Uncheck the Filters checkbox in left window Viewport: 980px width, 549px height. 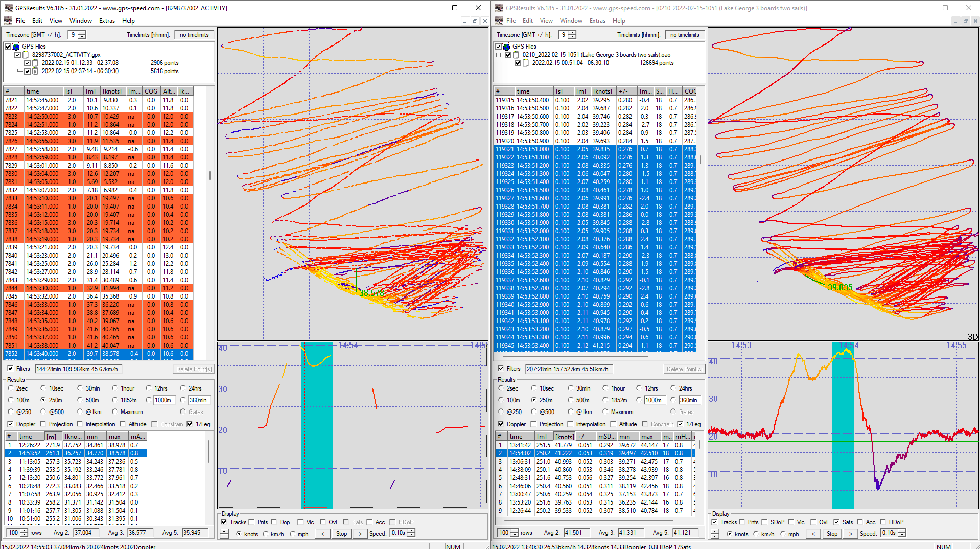pyautogui.click(x=10, y=368)
